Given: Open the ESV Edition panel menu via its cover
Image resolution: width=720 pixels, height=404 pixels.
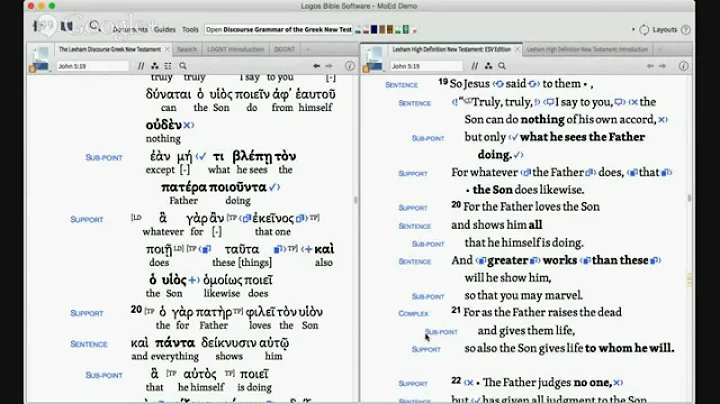Looking at the screenshot, I should 374,59.
